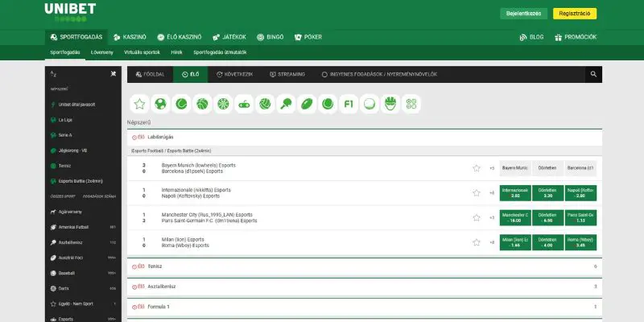Viewport: 644px width, 322px height.
Task: Click the star favorites filter icon
Action: [x=140, y=104]
